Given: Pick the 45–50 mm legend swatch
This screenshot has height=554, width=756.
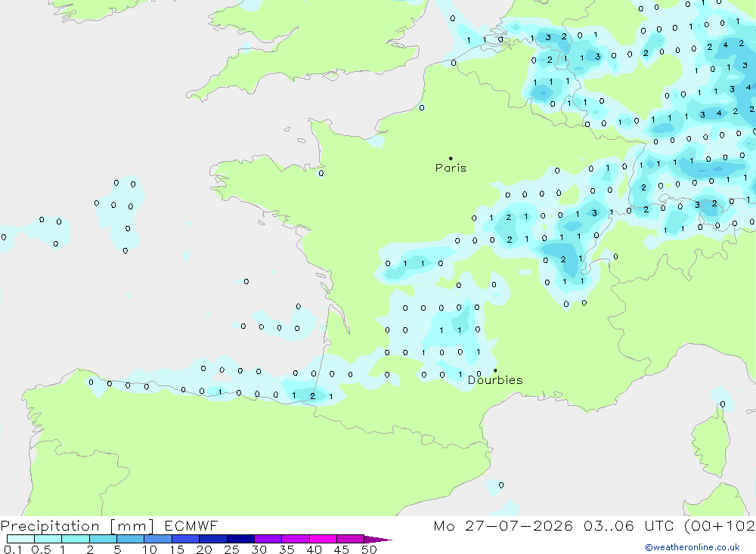Looking at the screenshot, I should coord(351,539).
